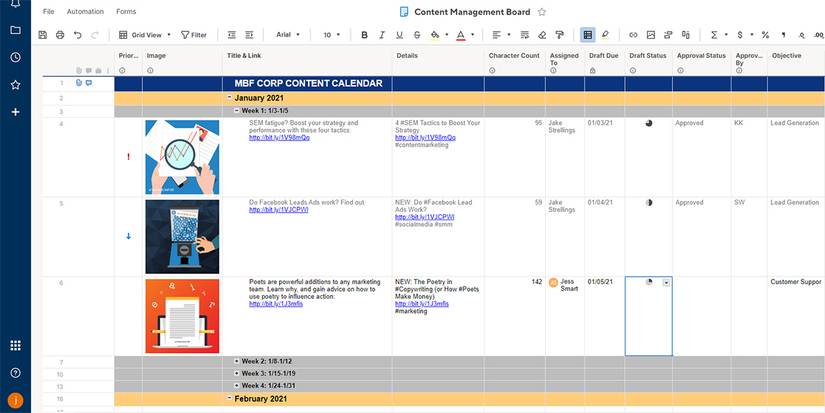The image size is (825, 413).
Task: Open bit.ly/1J3mfis link in Title & Link column
Action: (x=276, y=304)
